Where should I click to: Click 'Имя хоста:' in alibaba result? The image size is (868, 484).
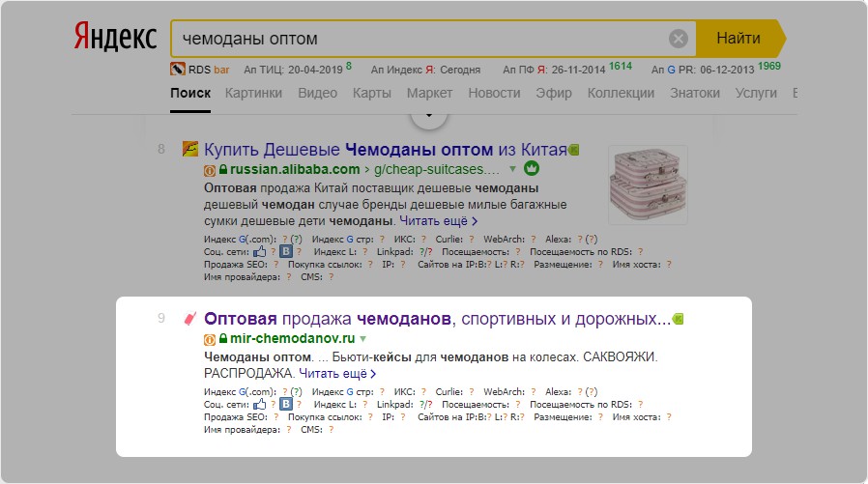point(636,265)
